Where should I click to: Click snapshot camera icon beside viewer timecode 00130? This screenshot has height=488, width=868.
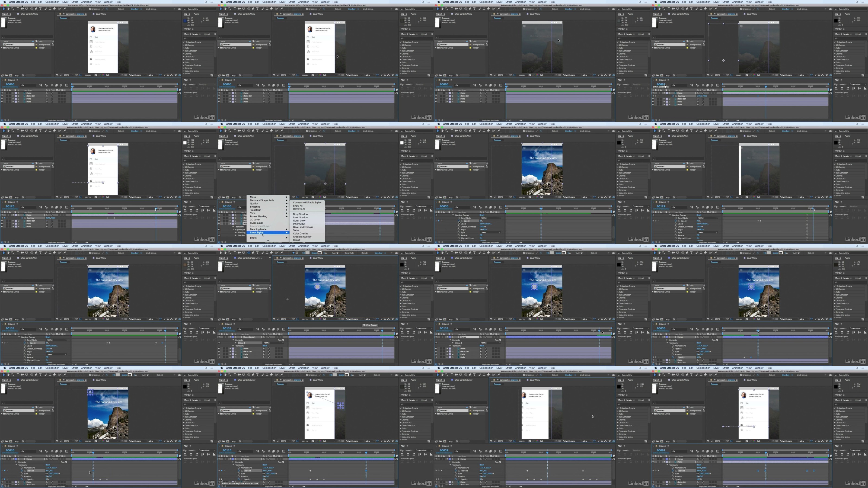click(x=313, y=197)
